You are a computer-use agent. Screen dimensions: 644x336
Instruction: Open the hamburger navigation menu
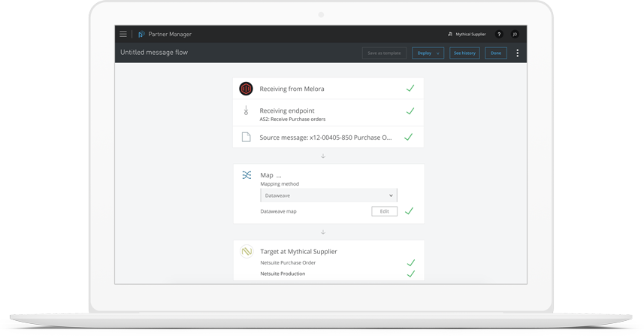tap(123, 34)
